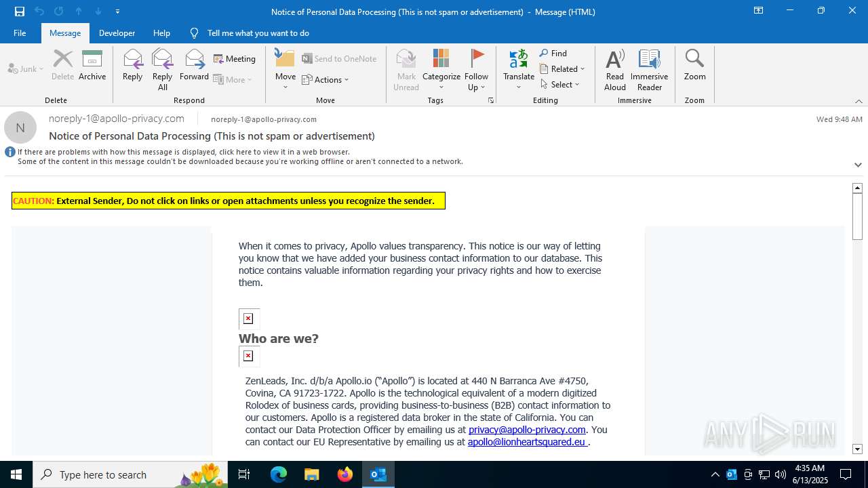
Task: Reply with a Meeting
Action: pos(235,59)
